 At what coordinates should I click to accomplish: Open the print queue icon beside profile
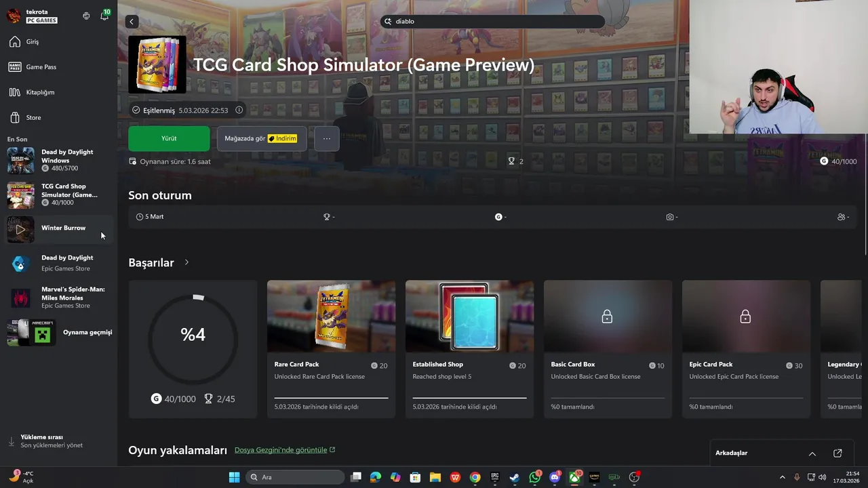coord(86,16)
